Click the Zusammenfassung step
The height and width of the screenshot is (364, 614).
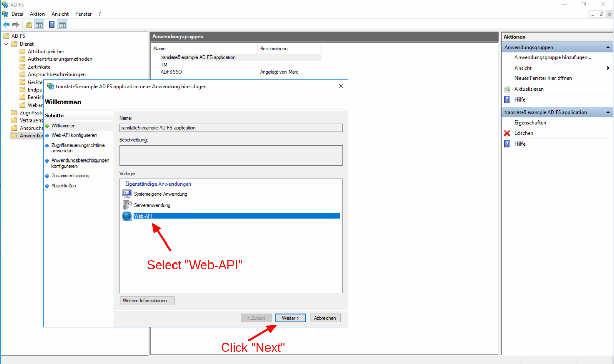[70, 176]
